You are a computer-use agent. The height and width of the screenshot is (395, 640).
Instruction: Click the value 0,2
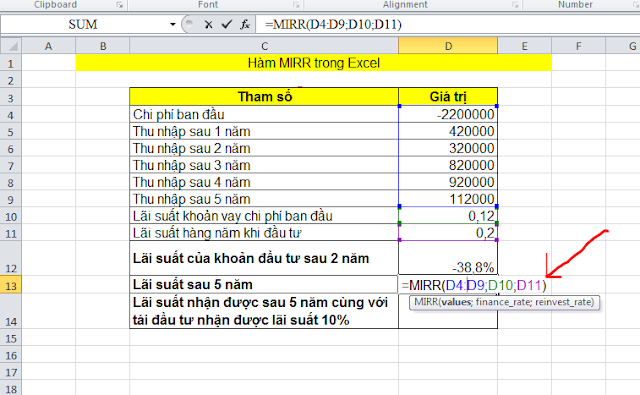point(486,233)
